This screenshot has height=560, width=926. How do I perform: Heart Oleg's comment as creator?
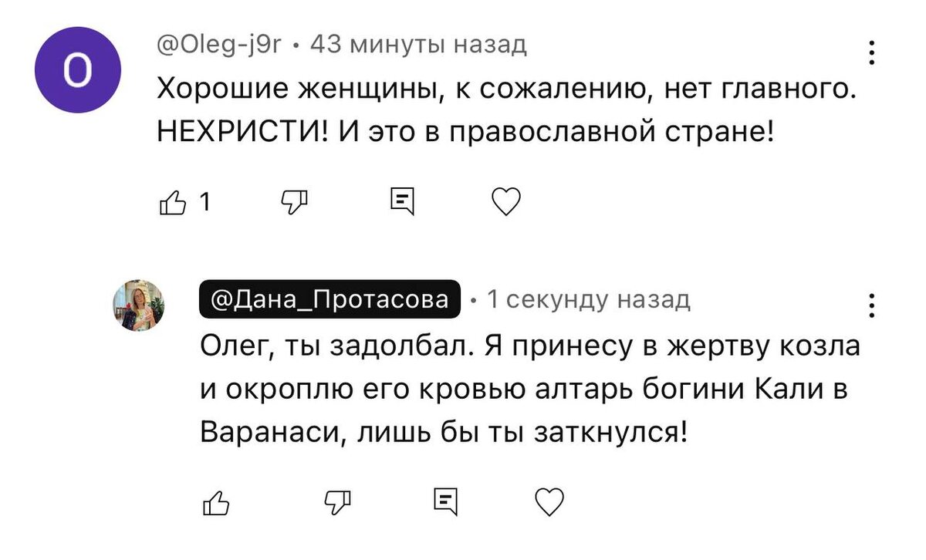pos(506,202)
